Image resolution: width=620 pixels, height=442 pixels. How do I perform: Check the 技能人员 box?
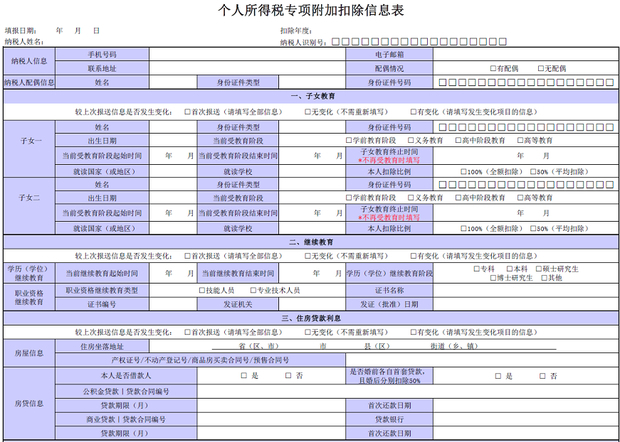pos(202,291)
